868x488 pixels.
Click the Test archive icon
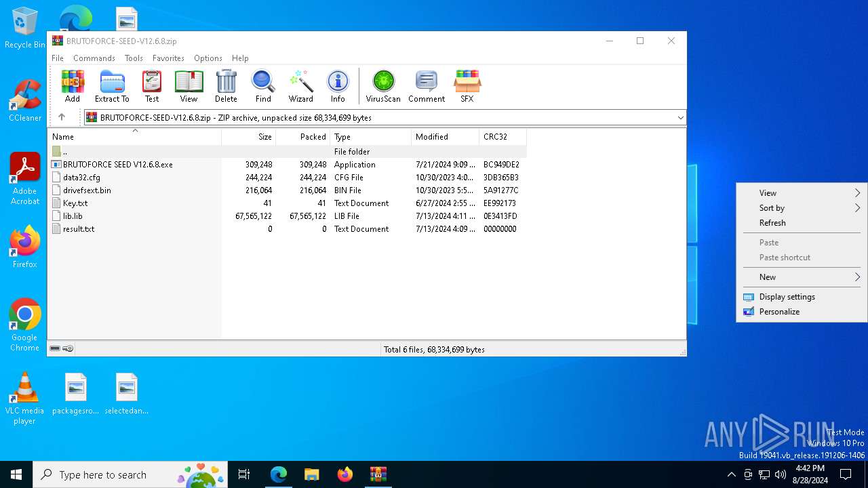coord(152,86)
